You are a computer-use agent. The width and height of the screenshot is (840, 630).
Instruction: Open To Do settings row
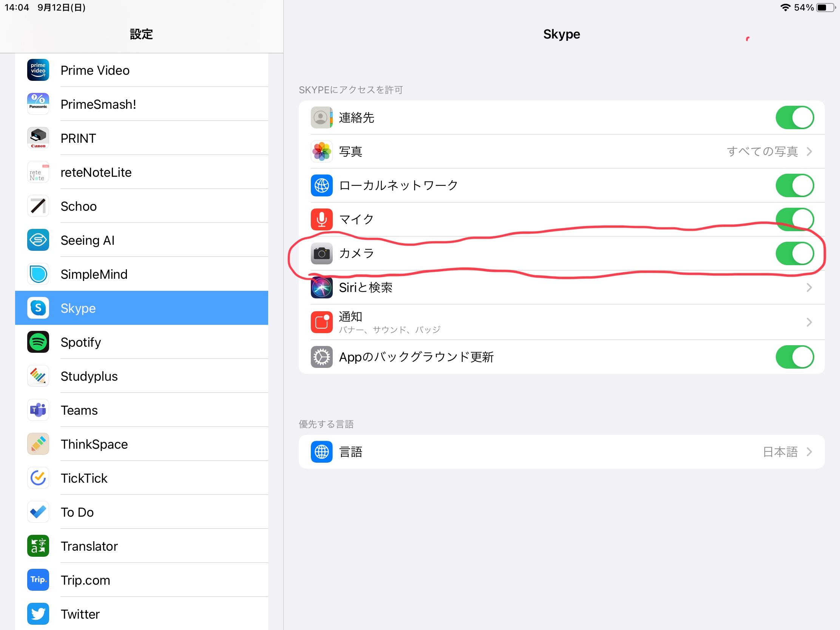(142, 511)
